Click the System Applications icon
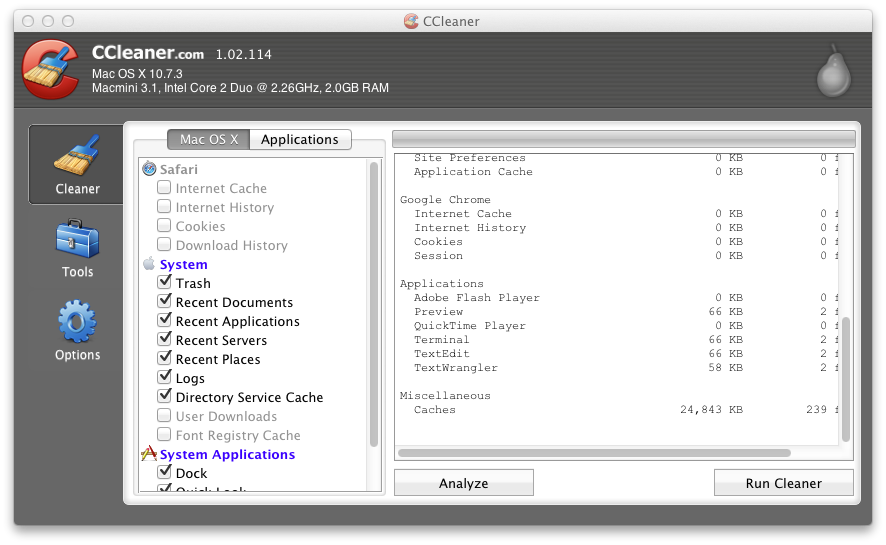 point(149,454)
